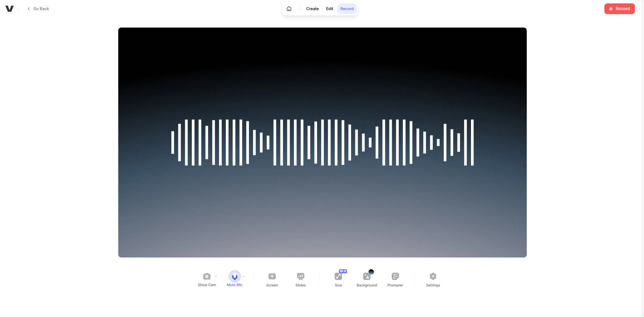Open the Background selector
The image size is (644, 317).
(x=367, y=279)
